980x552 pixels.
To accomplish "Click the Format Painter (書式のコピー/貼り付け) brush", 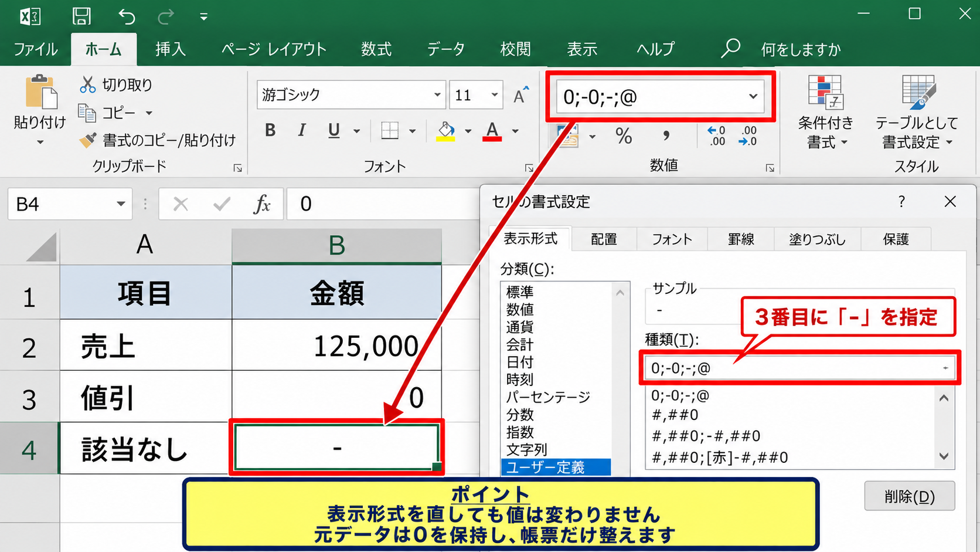I will pyautogui.click(x=88, y=140).
